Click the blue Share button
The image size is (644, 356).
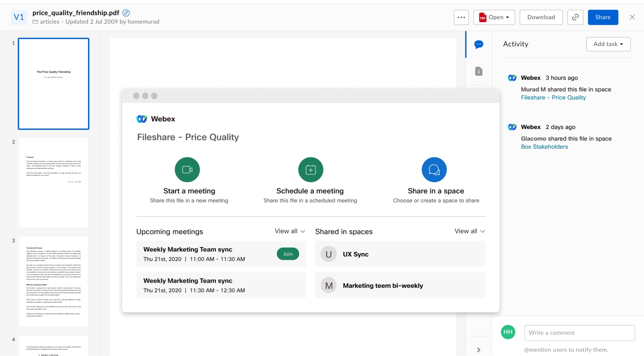tap(603, 17)
